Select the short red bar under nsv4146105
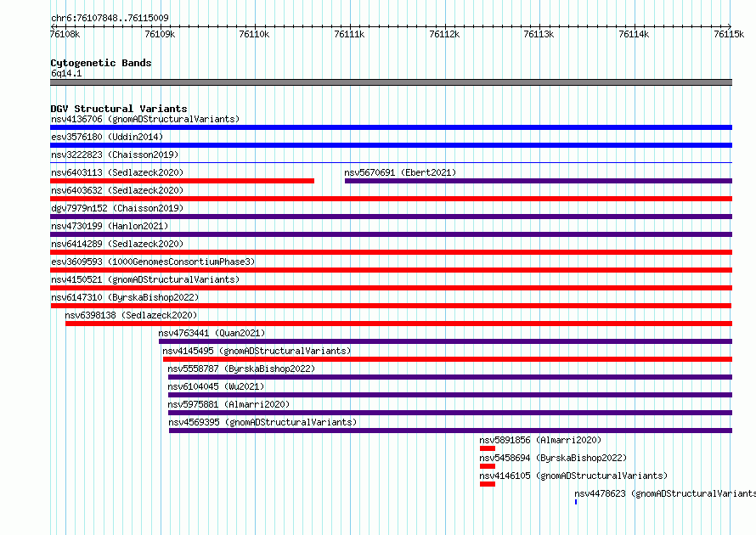The image size is (756, 535). click(x=488, y=484)
